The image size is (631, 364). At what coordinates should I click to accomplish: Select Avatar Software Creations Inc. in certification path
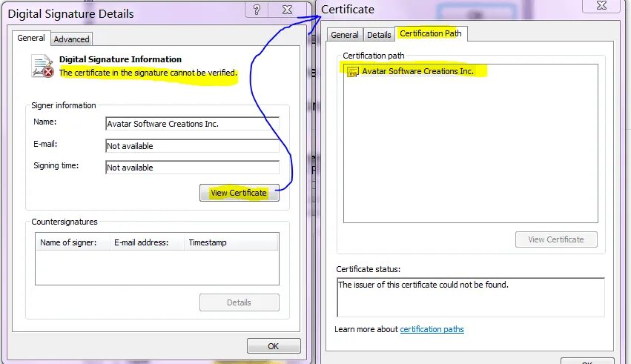pos(417,71)
